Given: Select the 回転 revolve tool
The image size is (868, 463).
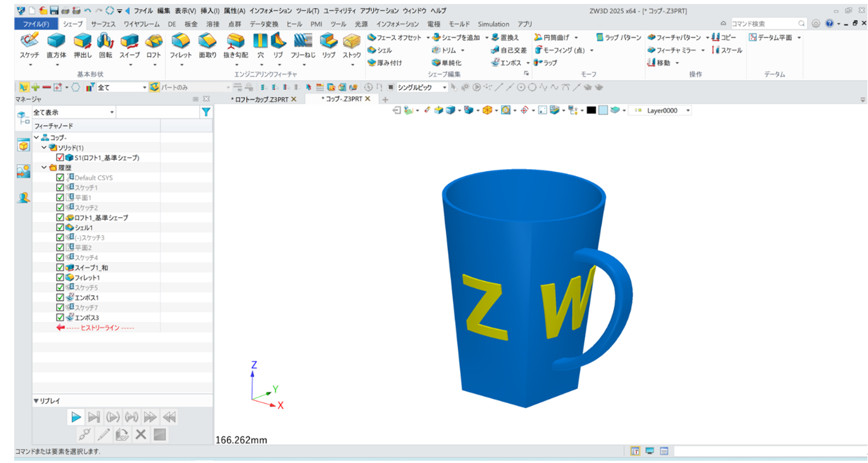Looking at the screenshot, I should (105, 46).
